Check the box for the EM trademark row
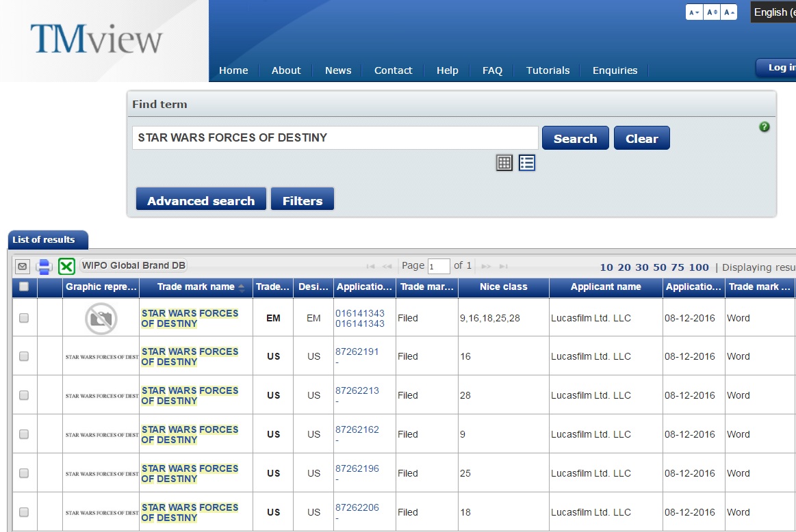796x532 pixels. click(24, 318)
